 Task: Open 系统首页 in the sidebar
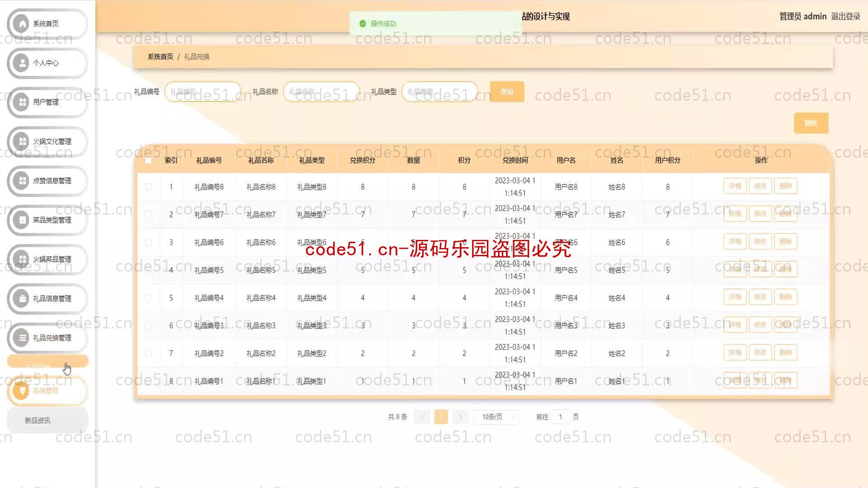pyautogui.click(x=47, y=23)
